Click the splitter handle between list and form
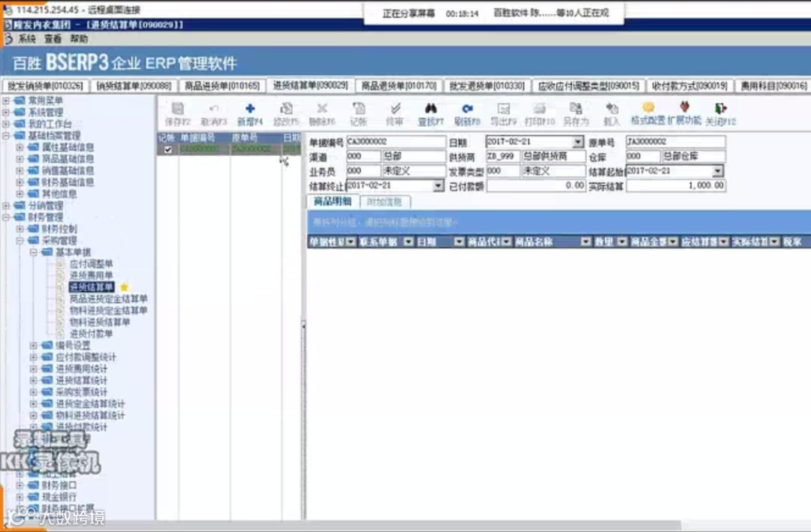 (x=303, y=326)
